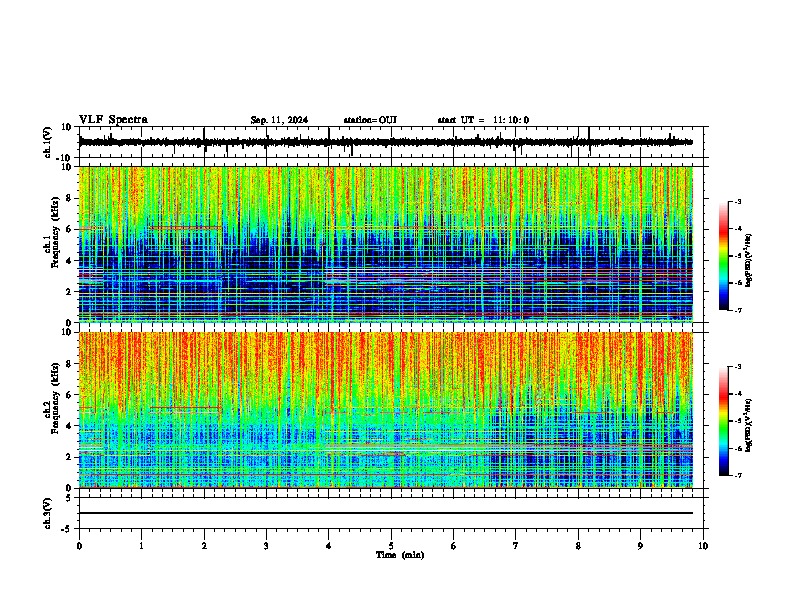Click inside the ch.2 spectrogram panel
Image resolution: width=792 pixels, height=612 pixels.
tap(385, 410)
